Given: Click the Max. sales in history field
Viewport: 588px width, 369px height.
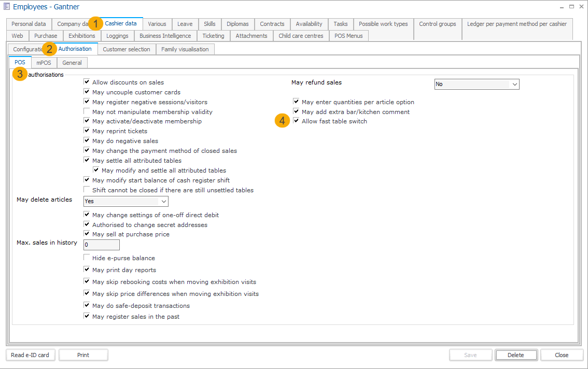Looking at the screenshot, I should pyautogui.click(x=102, y=245).
